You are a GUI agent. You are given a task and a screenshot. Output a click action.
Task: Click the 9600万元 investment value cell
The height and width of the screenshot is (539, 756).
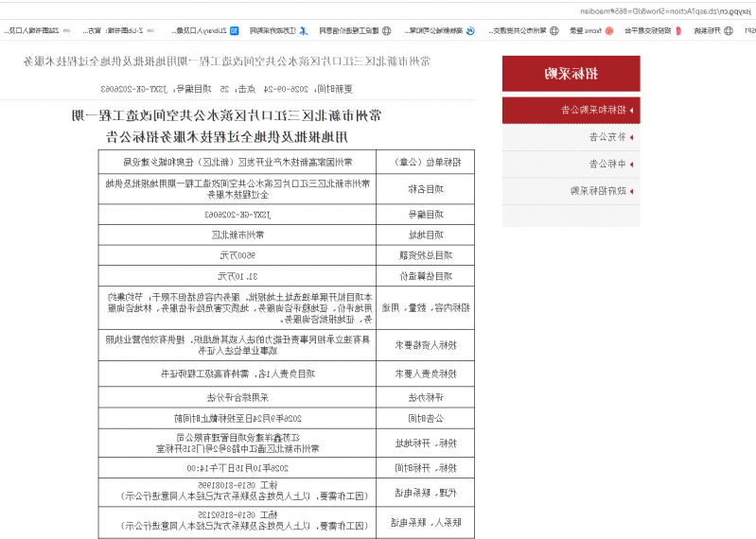click(x=237, y=255)
